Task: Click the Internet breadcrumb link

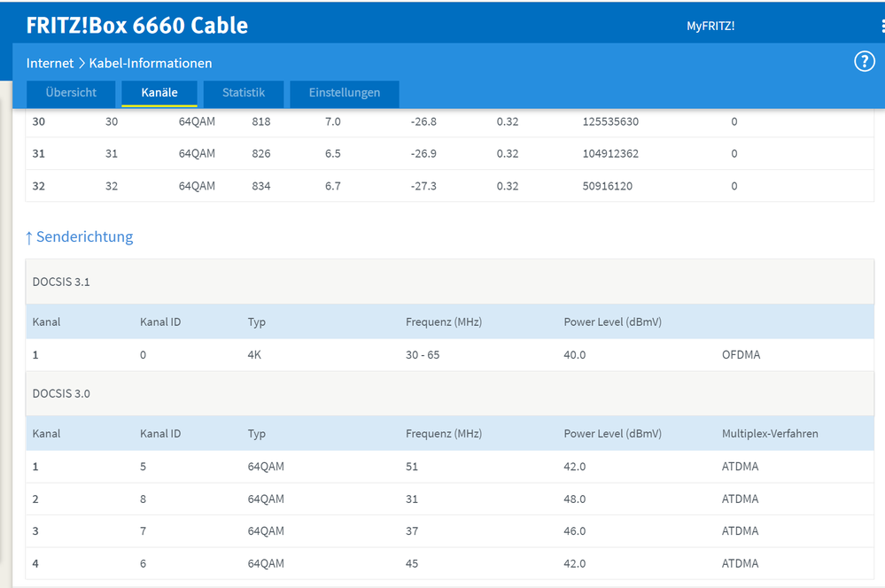Action: click(x=50, y=63)
